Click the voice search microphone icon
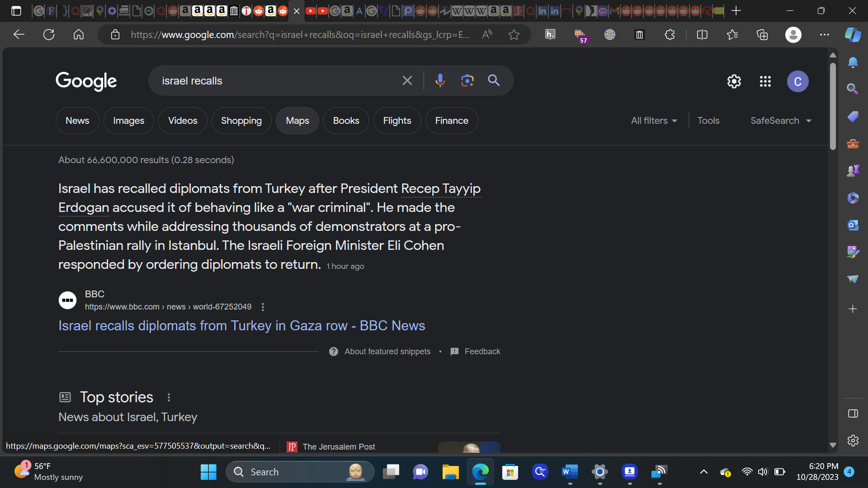 coord(440,81)
